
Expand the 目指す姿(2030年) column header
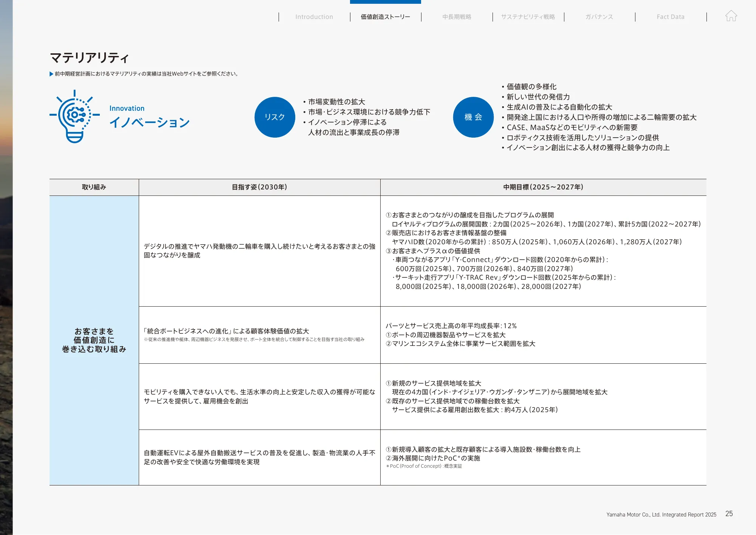pos(259,187)
